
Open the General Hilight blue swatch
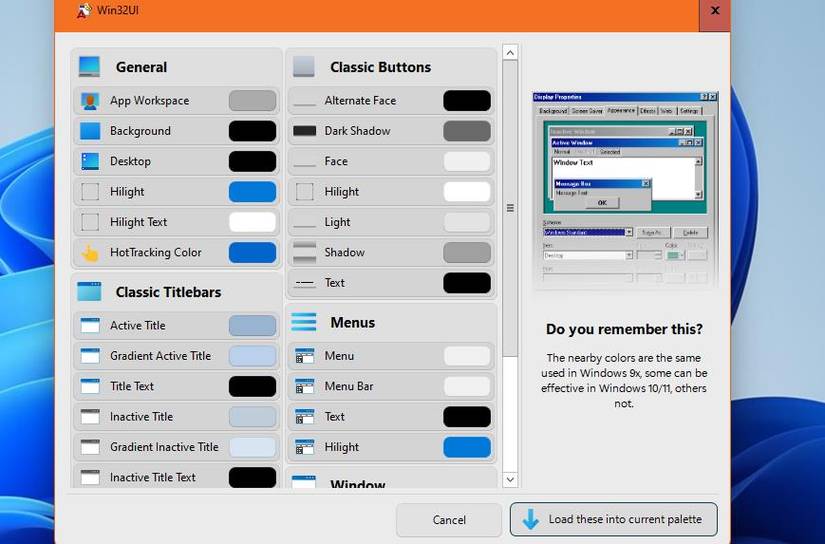coord(253,192)
